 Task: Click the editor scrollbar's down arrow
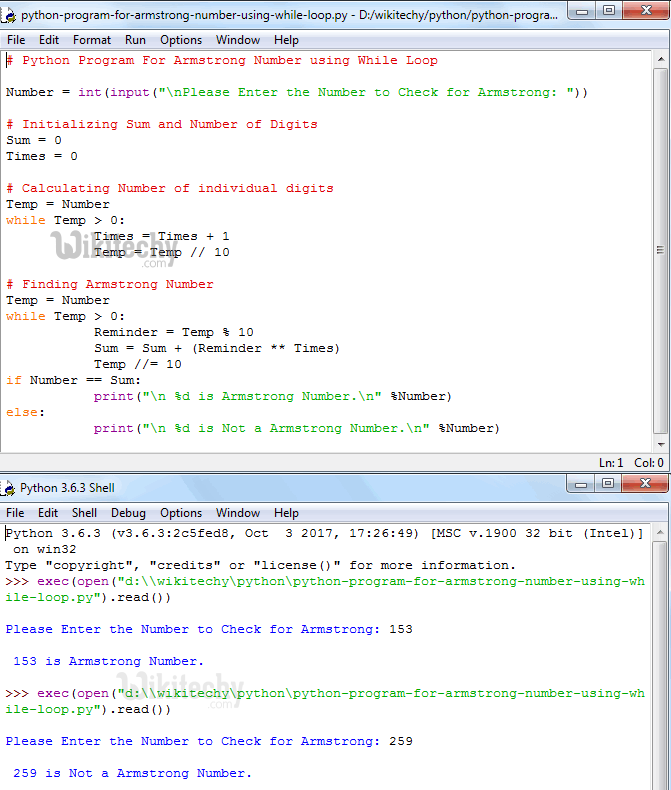[x=660, y=444]
